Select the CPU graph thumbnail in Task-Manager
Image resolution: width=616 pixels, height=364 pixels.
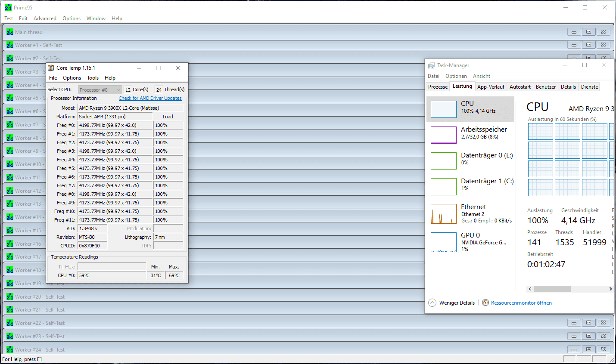(x=444, y=109)
